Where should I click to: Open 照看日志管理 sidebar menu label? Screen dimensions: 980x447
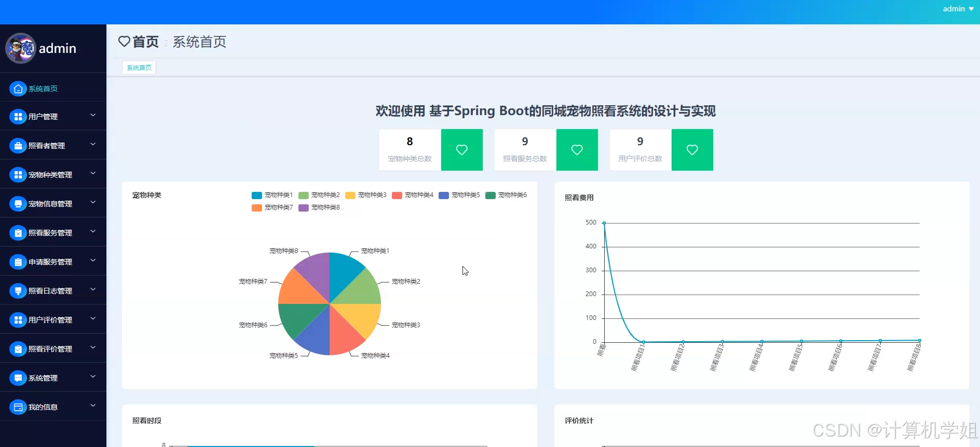click(50, 291)
